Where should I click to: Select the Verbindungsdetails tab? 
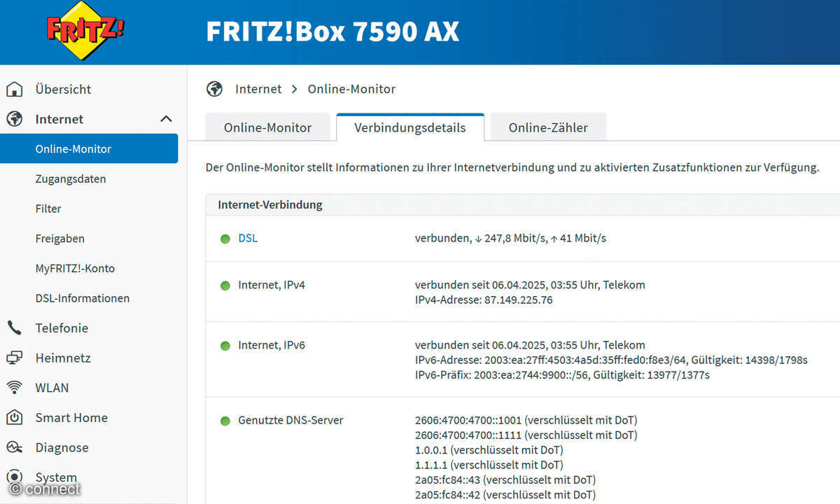pyautogui.click(x=410, y=127)
